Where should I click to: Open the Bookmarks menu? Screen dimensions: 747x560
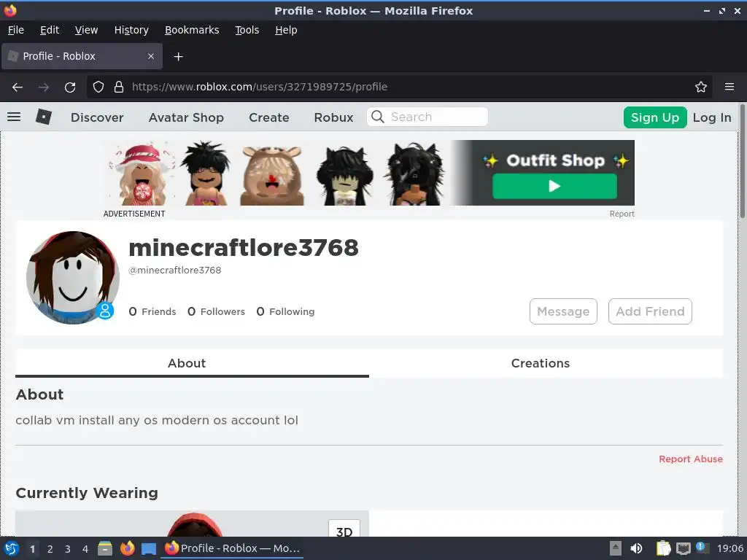pyautogui.click(x=192, y=30)
